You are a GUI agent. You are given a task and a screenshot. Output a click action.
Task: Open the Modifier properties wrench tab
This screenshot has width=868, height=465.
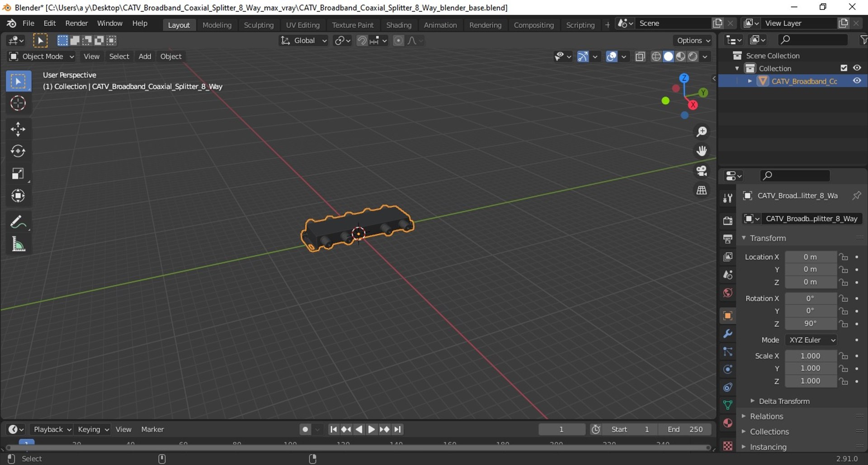[727, 334]
